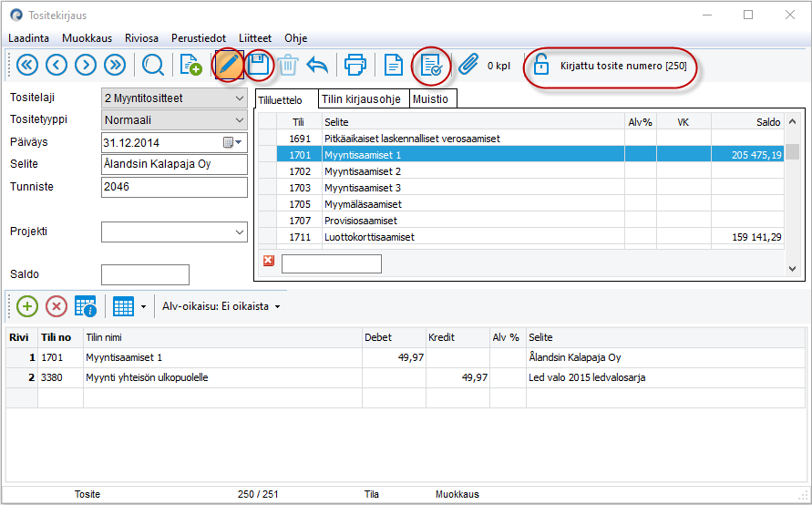The image size is (812, 505).
Task: Switch to the Tilin kirjausohje tab
Action: pyautogui.click(x=364, y=98)
